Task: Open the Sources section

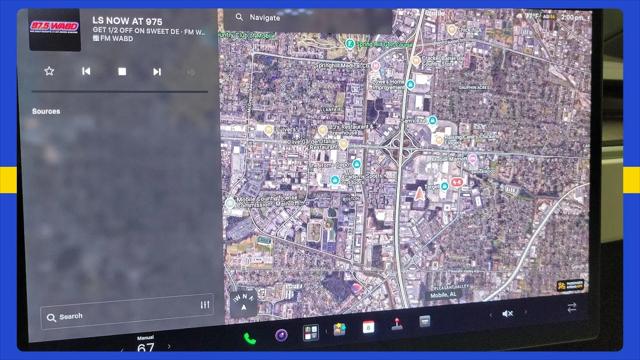Action: (x=46, y=111)
